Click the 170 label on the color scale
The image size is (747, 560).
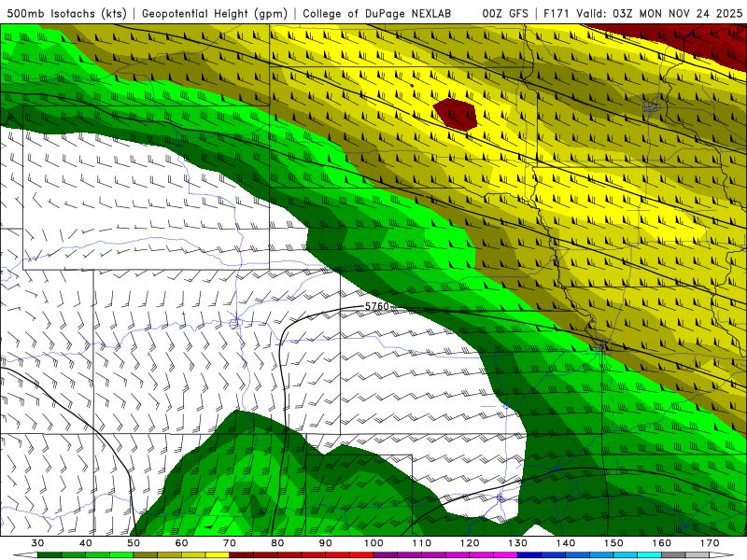tap(710, 543)
